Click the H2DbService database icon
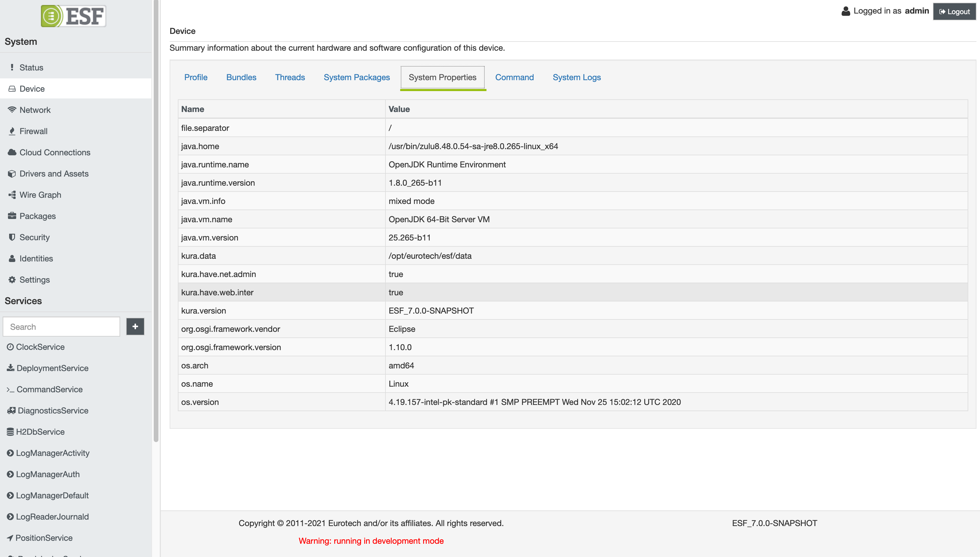Screen dimensions: 980x557 pos(10,431)
